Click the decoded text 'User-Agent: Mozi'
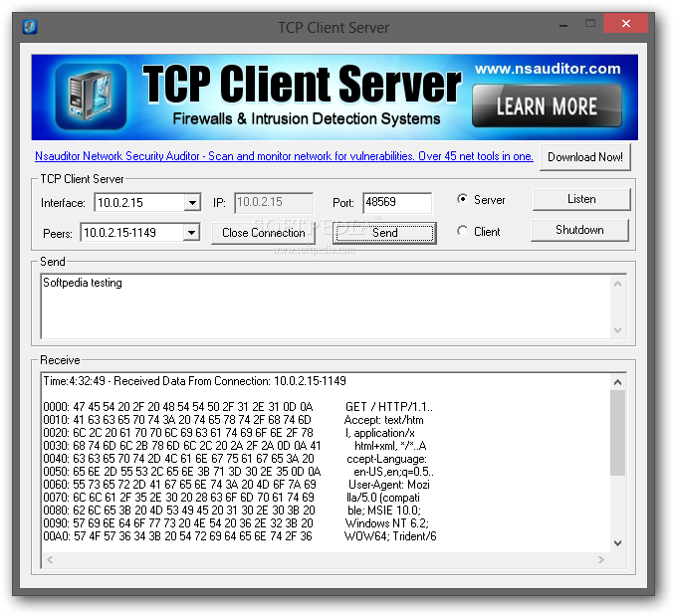This screenshot has width=675, height=616. tap(389, 485)
